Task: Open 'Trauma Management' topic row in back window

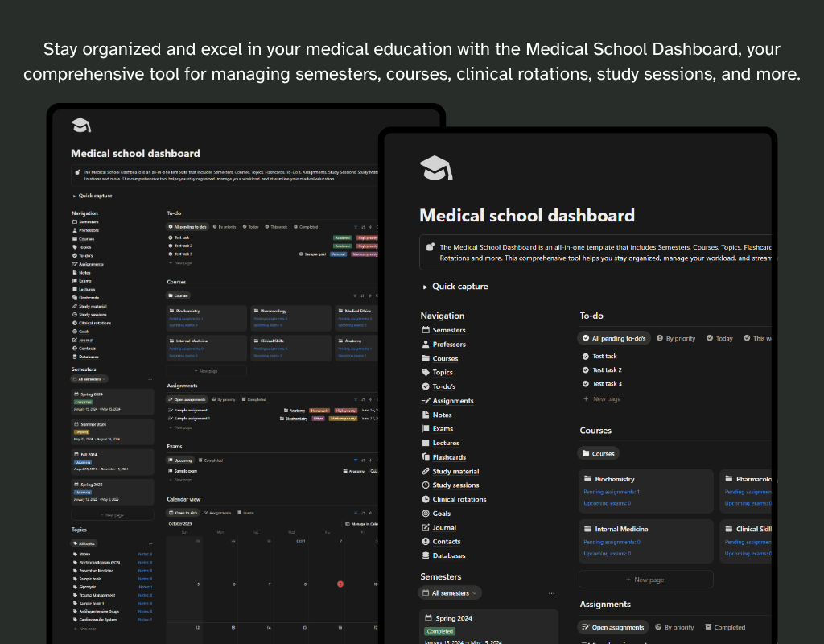Action: [x=113, y=595]
